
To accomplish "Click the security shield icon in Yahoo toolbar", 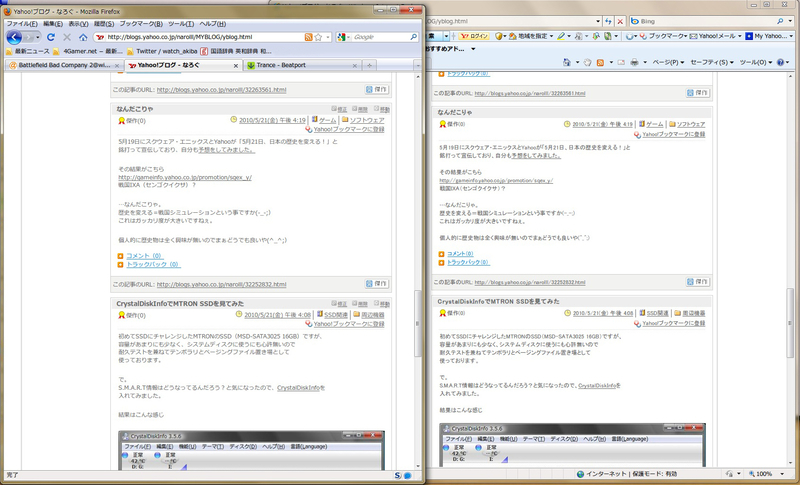I will [x=499, y=36].
